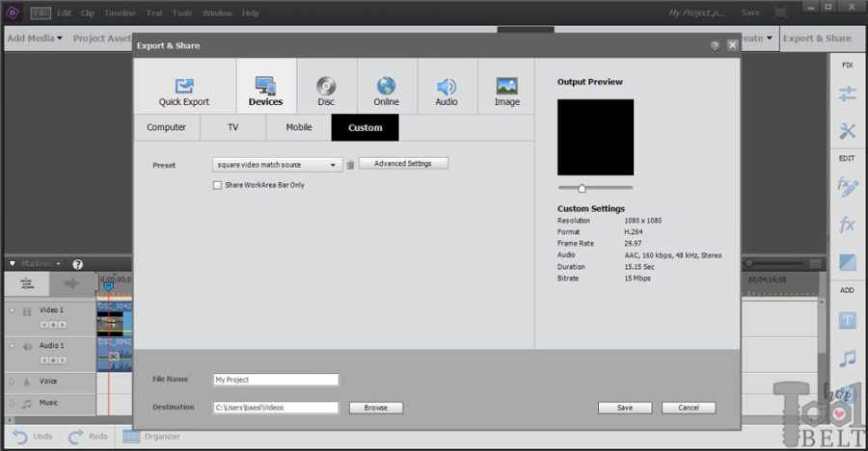The image size is (868, 451).
Task: Select the video clip in Video 1 track
Action: 115,319
